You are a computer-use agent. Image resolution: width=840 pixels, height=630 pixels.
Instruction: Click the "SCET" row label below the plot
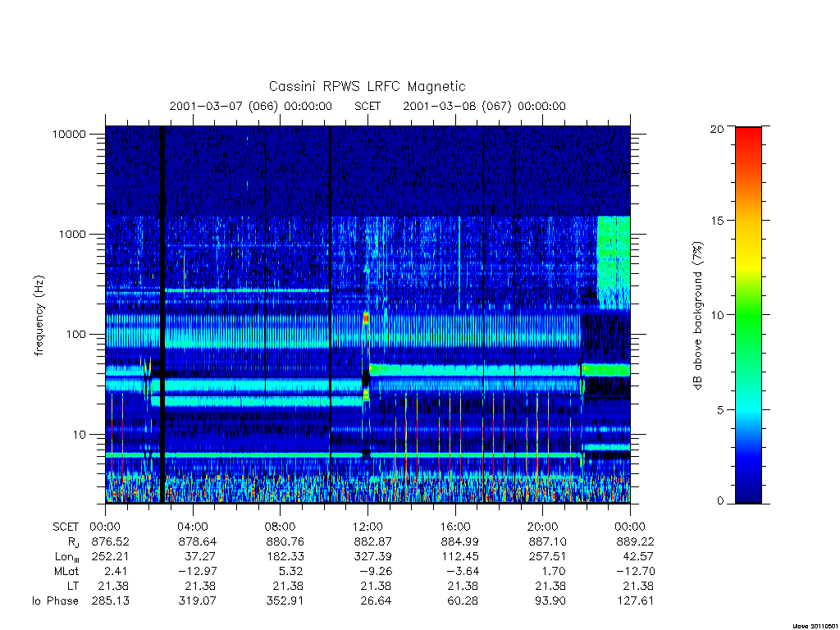pos(66,527)
